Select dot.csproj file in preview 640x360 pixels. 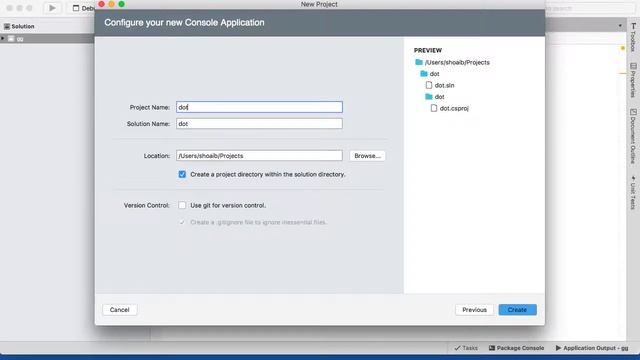[454, 108]
